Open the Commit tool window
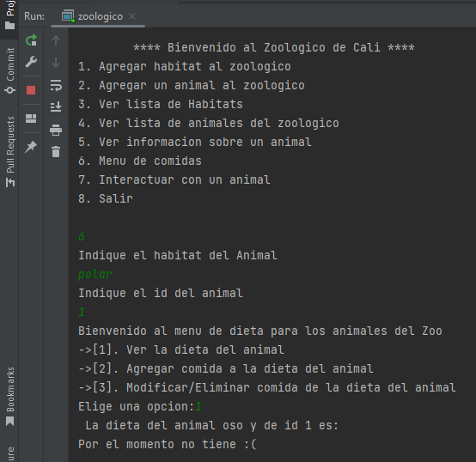Viewport: 476px width, 462px height. (x=10, y=70)
